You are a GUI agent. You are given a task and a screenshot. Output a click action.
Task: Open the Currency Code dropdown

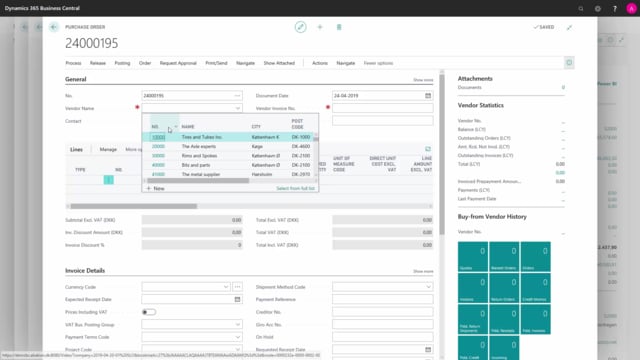pyautogui.click(x=226, y=287)
